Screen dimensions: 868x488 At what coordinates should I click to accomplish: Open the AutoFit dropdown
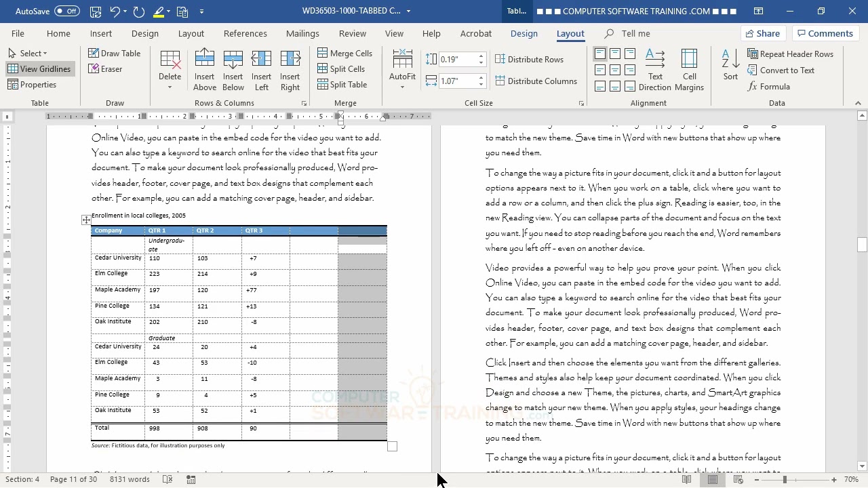pos(402,70)
